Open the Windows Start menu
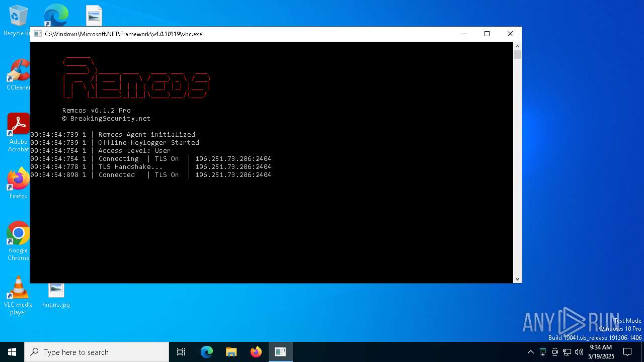The height and width of the screenshot is (362, 644). point(12,352)
